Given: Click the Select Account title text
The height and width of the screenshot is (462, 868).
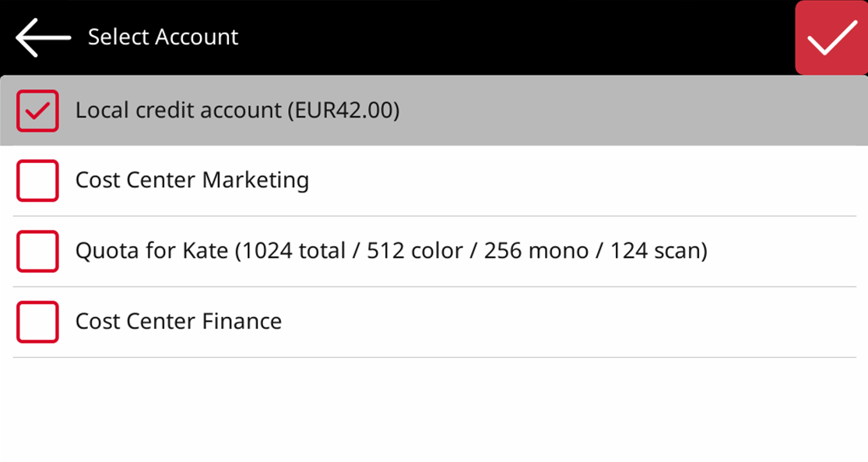Looking at the screenshot, I should click(x=163, y=37).
